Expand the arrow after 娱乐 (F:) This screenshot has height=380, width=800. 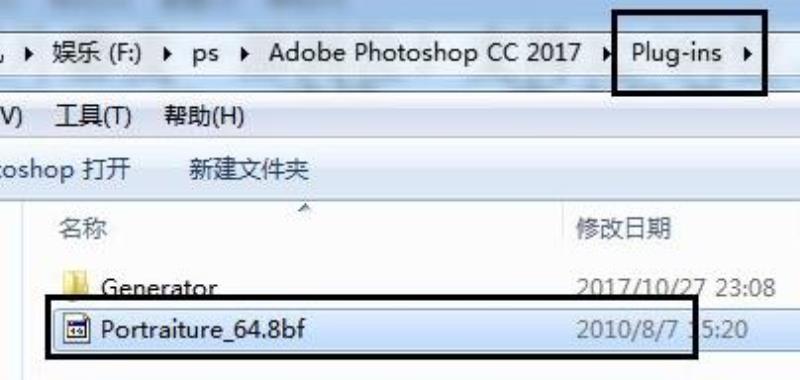pos(167,54)
